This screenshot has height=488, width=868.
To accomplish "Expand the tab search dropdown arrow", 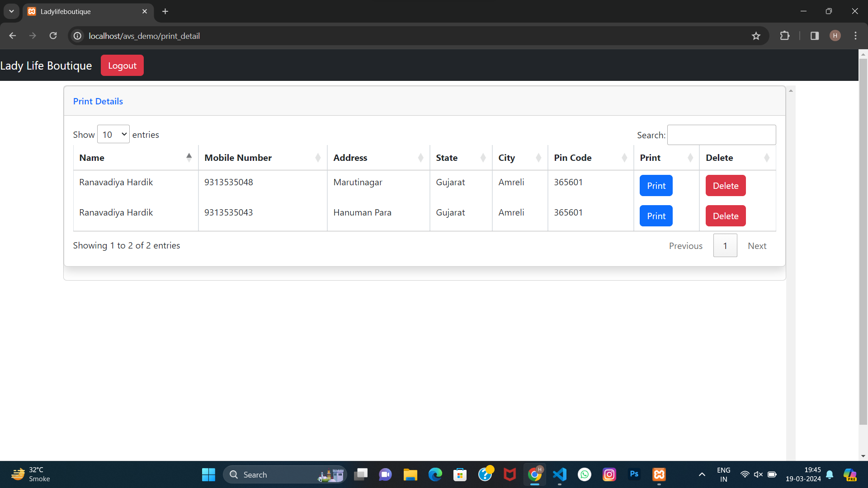I will click(11, 11).
